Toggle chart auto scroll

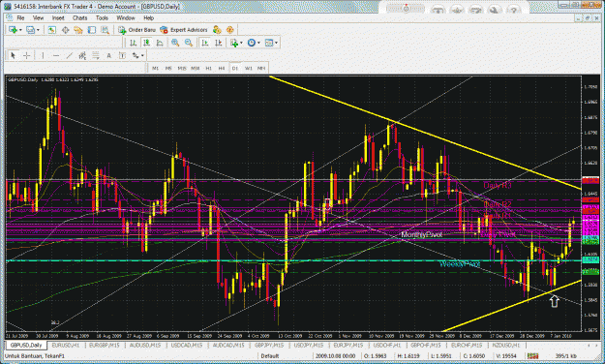point(205,43)
